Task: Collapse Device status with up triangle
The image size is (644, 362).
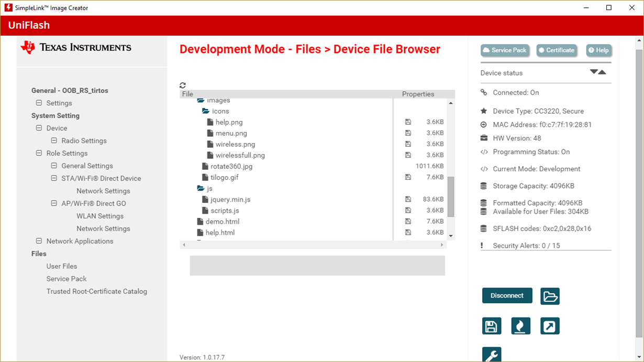Action: (x=602, y=72)
